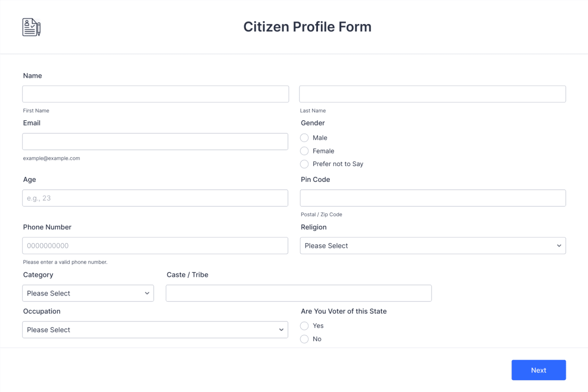Open the Category selection dropdown
The height and width of the screenshot is (392, 588).
pyautogui.click(x=88, y=293)
